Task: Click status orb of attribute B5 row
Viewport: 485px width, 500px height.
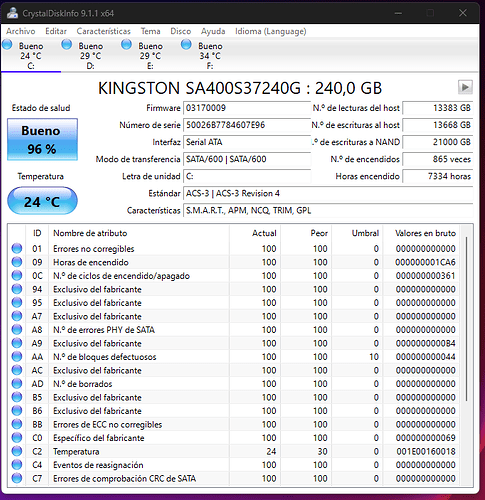Action: pyautogui.click(x=17, y=397)
